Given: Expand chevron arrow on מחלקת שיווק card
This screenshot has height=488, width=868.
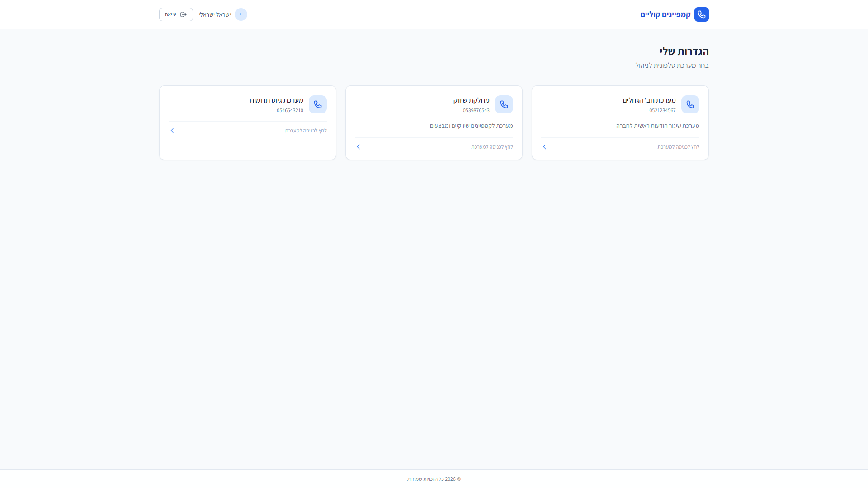Looking at the screenshot, I should [x=359, y=147].
